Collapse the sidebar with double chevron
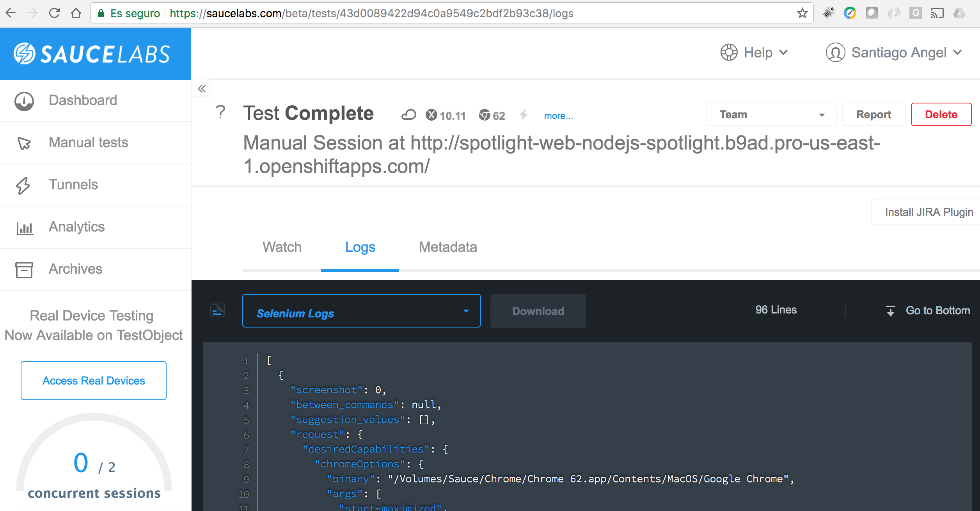The image size is (980, 511). (x=201, y=89)
